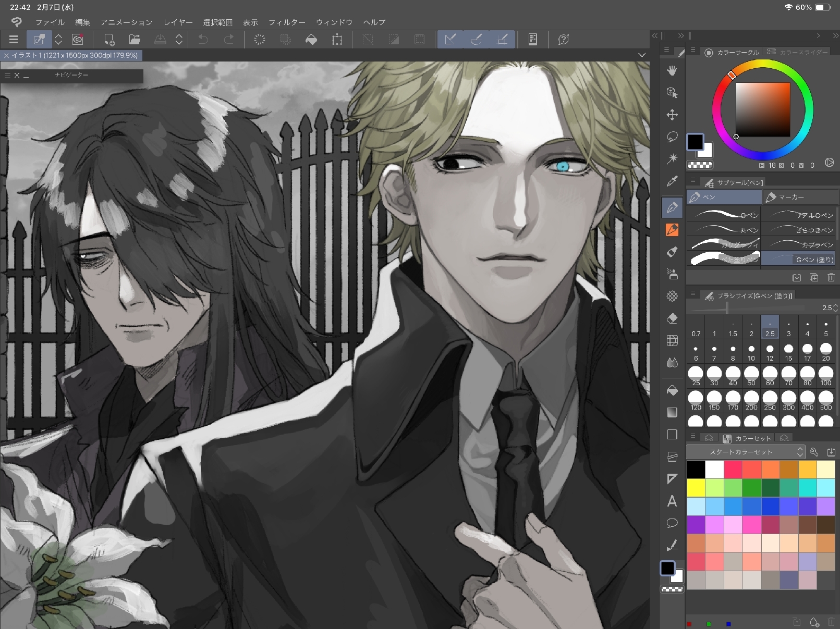Open the 編集 menu
840x629 pixels.
point(82,22)
